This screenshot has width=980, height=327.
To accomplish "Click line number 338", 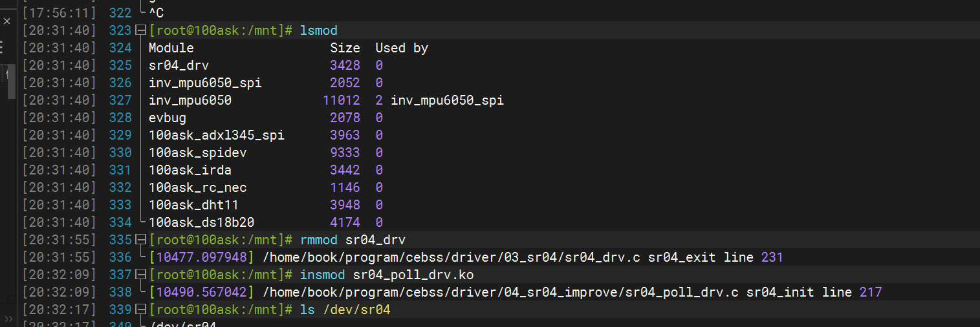I will tap(120, 292).
